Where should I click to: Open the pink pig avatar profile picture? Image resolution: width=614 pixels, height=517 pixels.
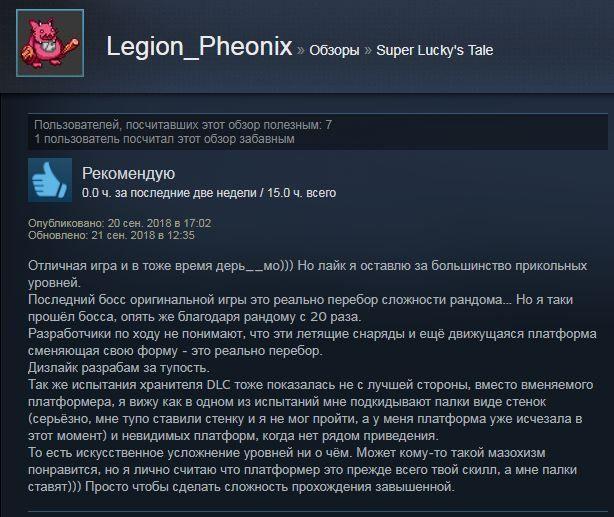[50, 43]
